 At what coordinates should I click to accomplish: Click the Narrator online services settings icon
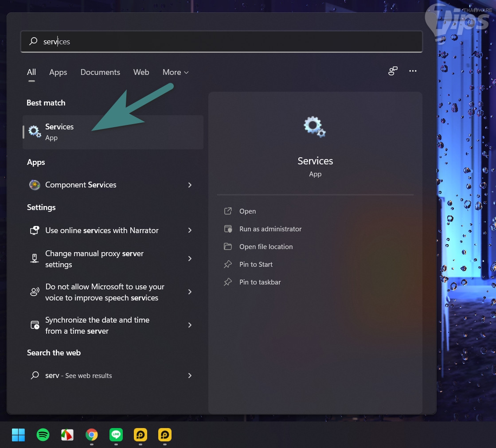click(x=35, y=230)
